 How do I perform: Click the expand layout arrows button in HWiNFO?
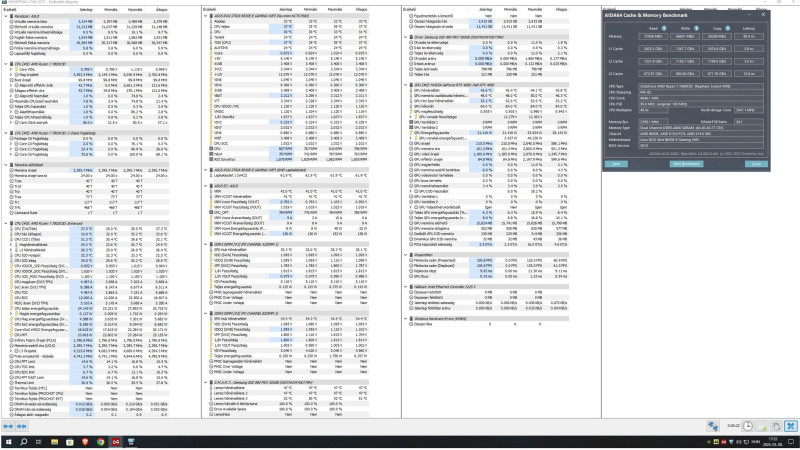pyautogui.click(x=8, y=426)
